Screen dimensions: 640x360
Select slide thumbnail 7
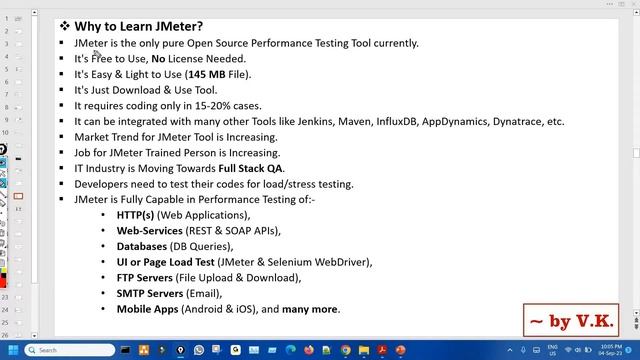coord(18,95)
